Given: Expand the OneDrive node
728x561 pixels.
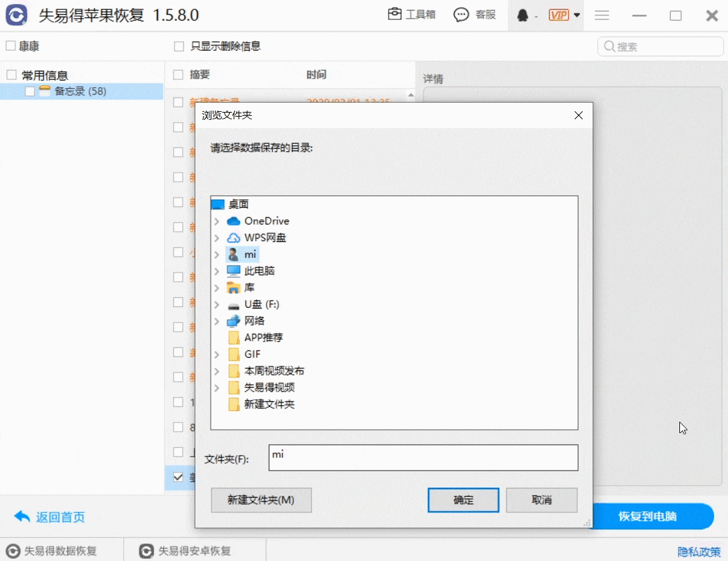Looking at the screenshot, I should coord(217,221).
